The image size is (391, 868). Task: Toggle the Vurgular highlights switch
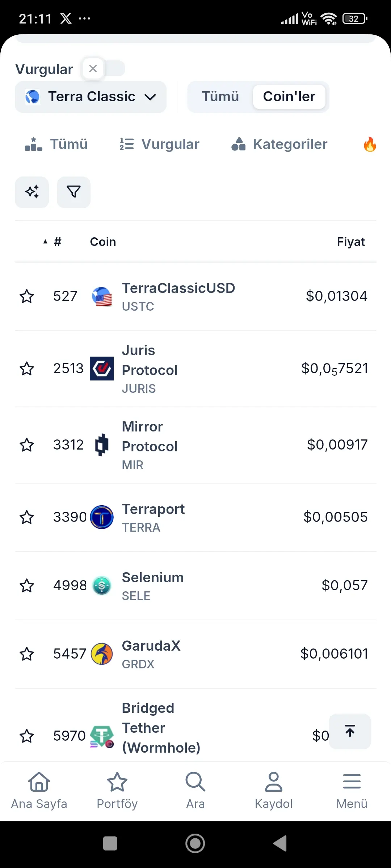pos(104,69)
